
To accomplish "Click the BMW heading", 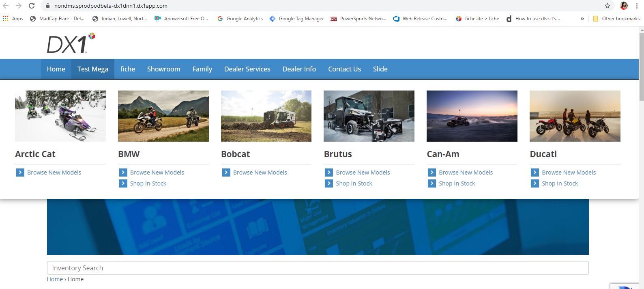I will pos(129,154).
